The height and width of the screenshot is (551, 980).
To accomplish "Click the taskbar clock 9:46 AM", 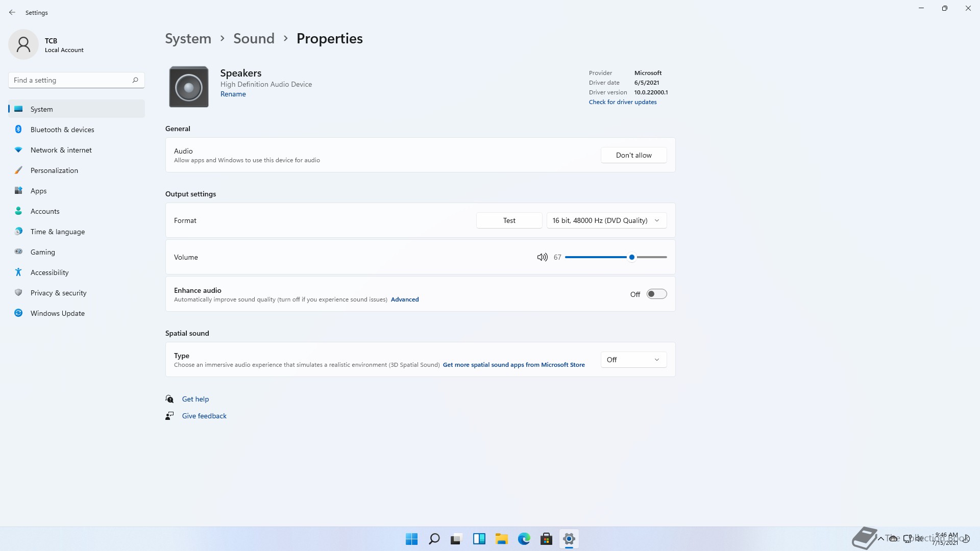I will coord(946,539).
